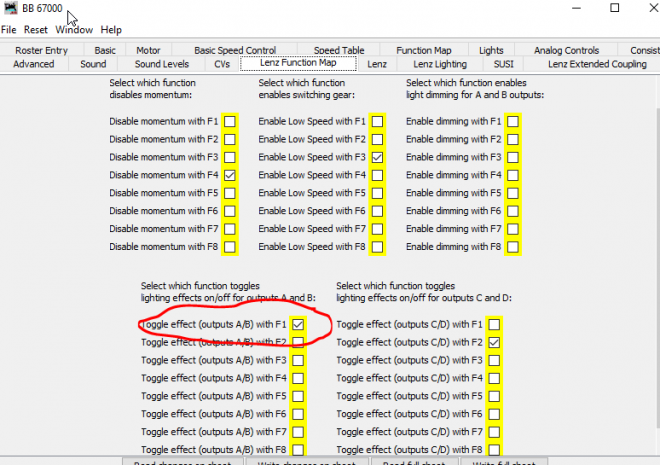Viewport: 660px width, 465px height.
Task: Open the Lenz Lighting tab
Action: pos(440,64)
